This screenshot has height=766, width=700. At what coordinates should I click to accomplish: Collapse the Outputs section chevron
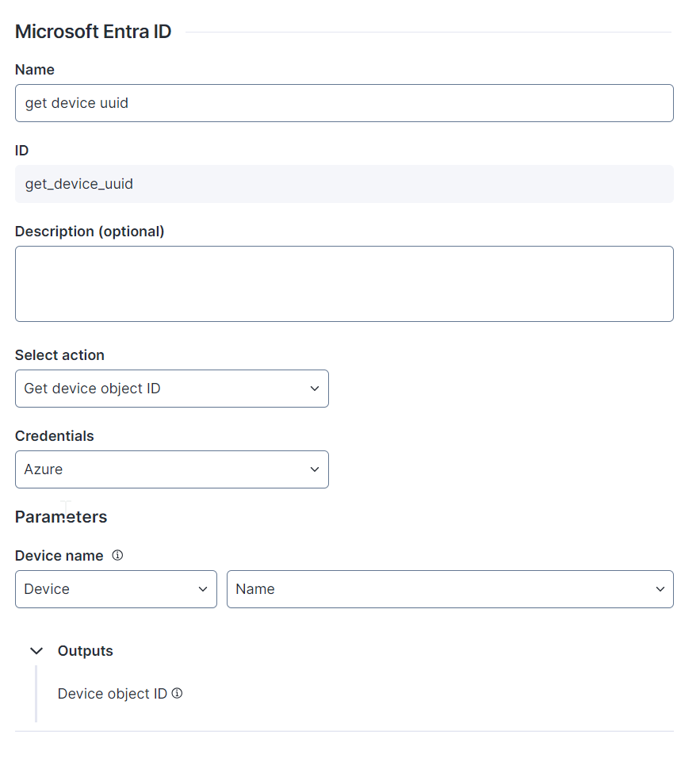pos(36,651)
